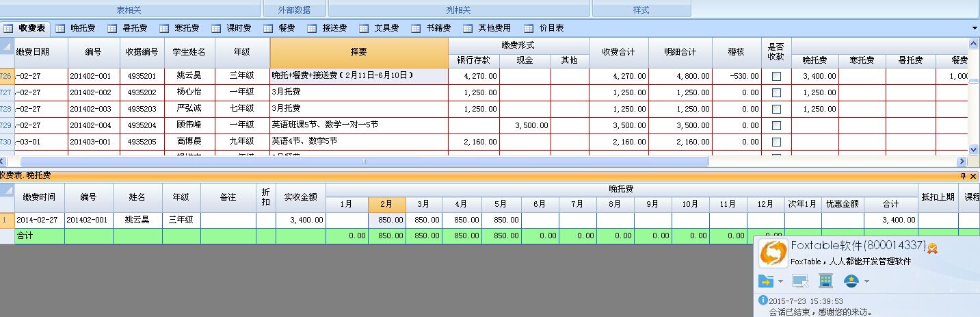The image size is (980, 317).
Task: Click the police-cap avatar icon
Action: click(851, 281)
